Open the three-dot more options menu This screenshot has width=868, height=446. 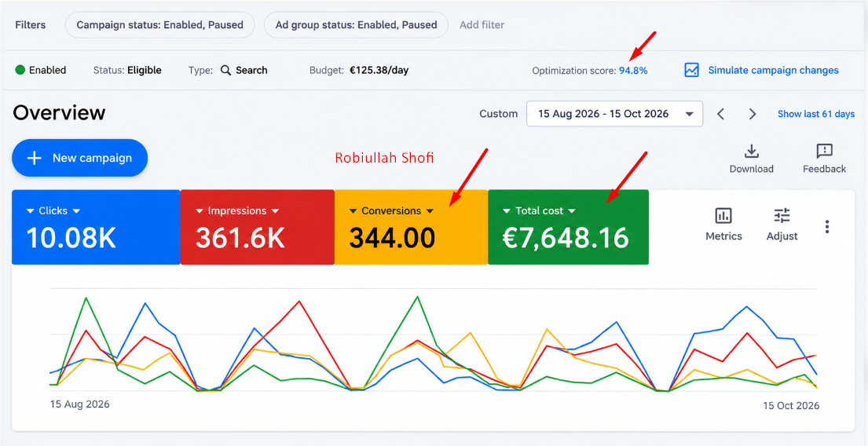[827, 226]
